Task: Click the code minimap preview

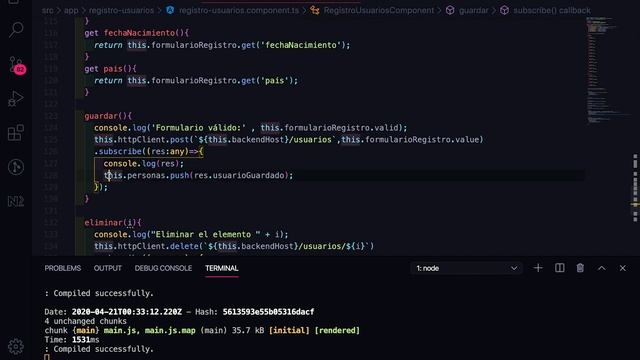Action: [606, 69]
